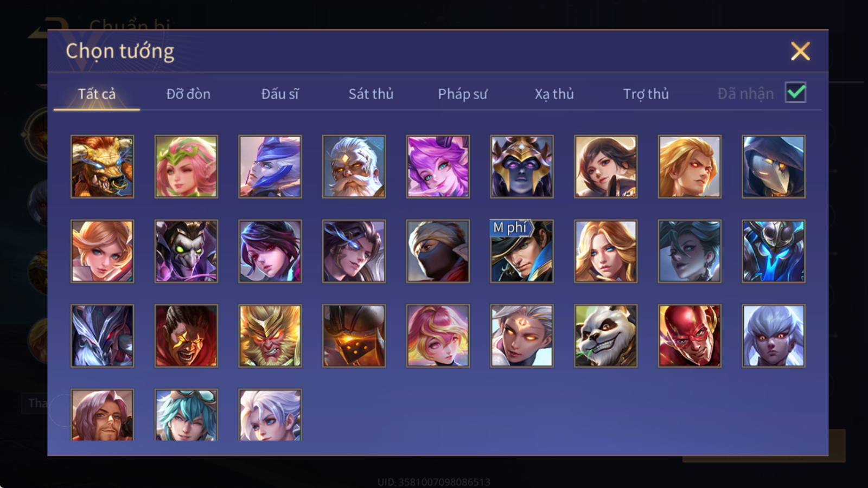The height and width of the screenshot is (488, 868).
Task: Filter heroes by Xạ thủ
Action: tap(554, 94)
